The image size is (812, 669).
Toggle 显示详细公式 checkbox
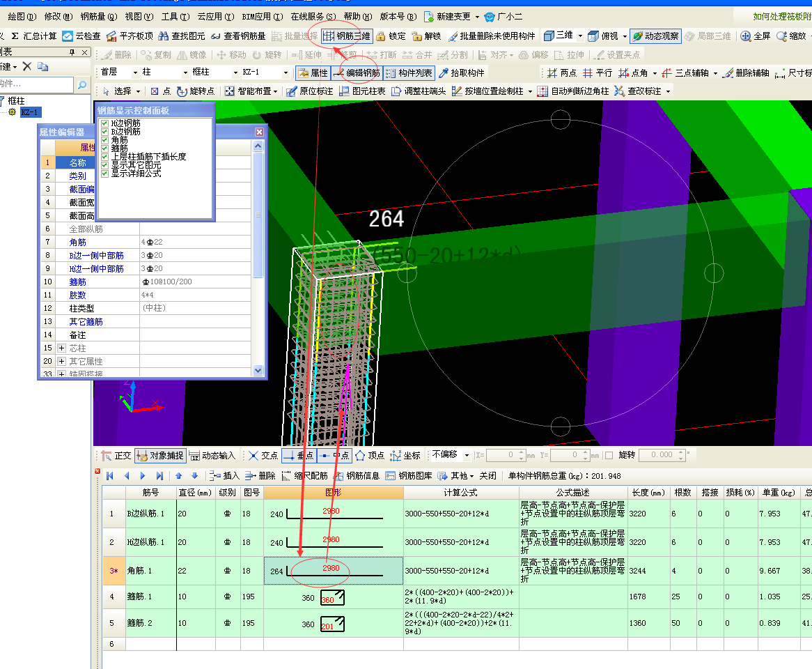[x=104, y=173]
